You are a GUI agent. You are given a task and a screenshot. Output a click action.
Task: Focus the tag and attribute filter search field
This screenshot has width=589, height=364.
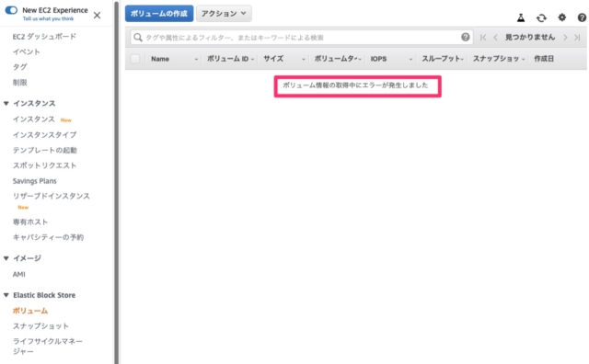pos(302,37)
